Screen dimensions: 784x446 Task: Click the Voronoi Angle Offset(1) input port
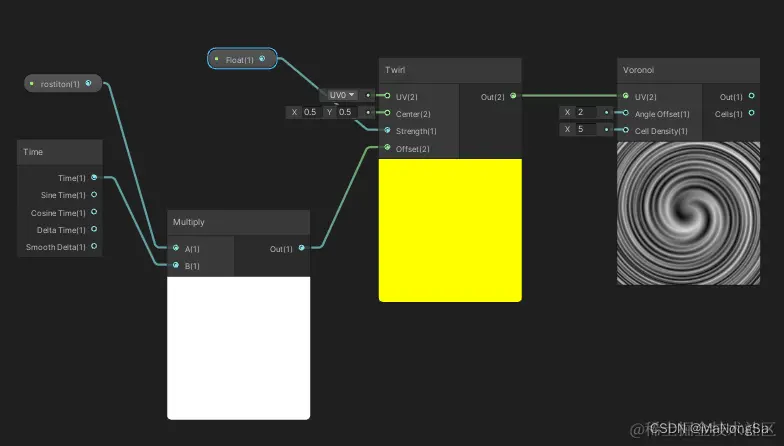point(626,113)
